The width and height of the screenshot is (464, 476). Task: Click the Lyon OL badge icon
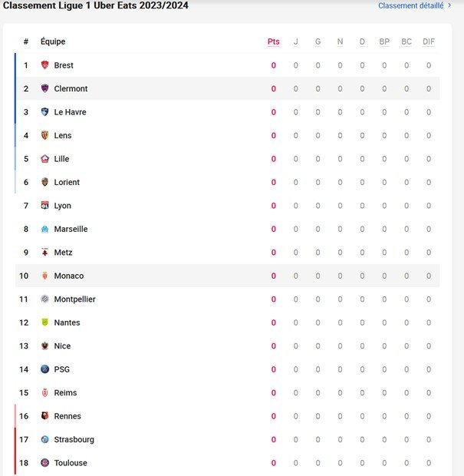[45, 206]
